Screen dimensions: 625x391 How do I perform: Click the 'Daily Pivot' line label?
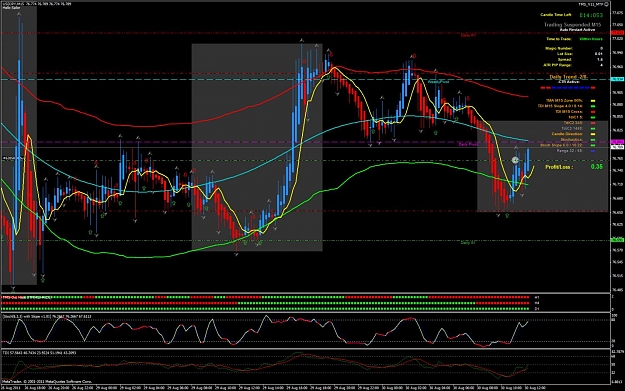[468, 144]
